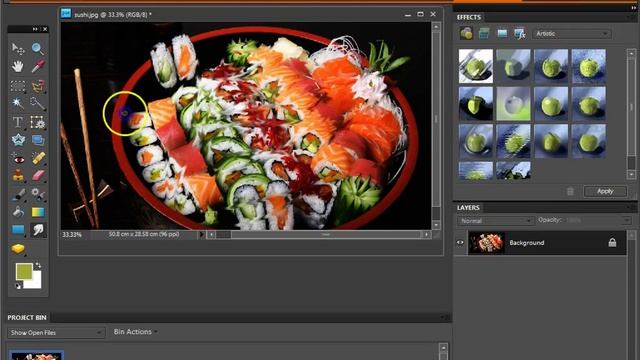Screen dimensions: 640x360
Task: Select the Spot Healing Brush bandage tool
Action: [x=38, y=158]
